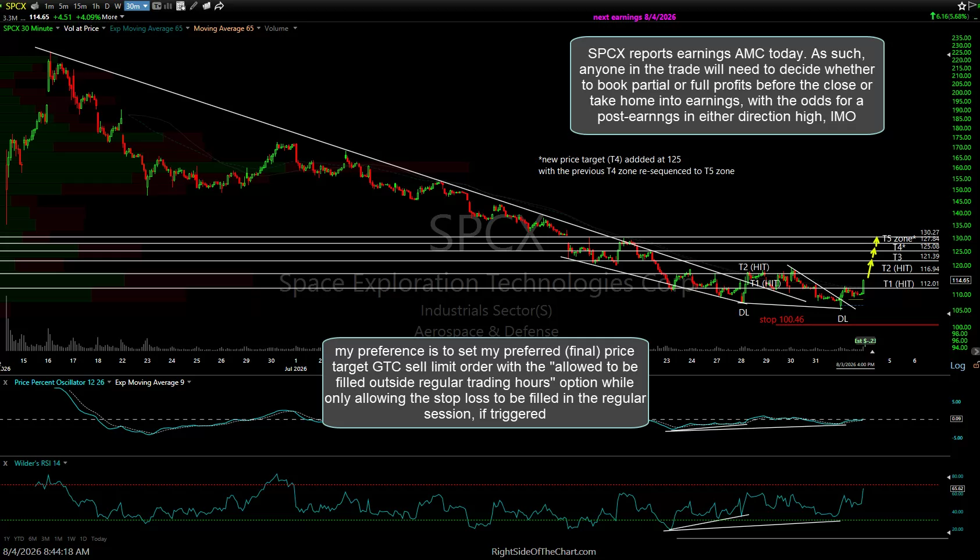Switch chart to 15m timeframe
Viewport: 980px width, 560px height.
[x=80, y=6]
